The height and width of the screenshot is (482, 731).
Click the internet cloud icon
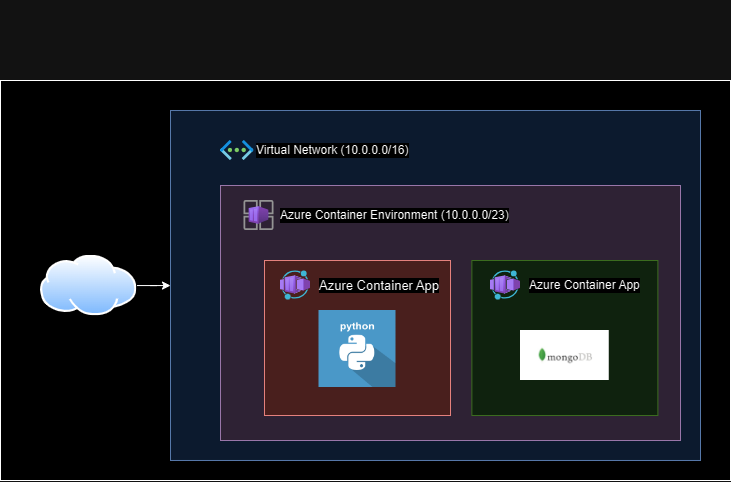click(x=88, y=284)
